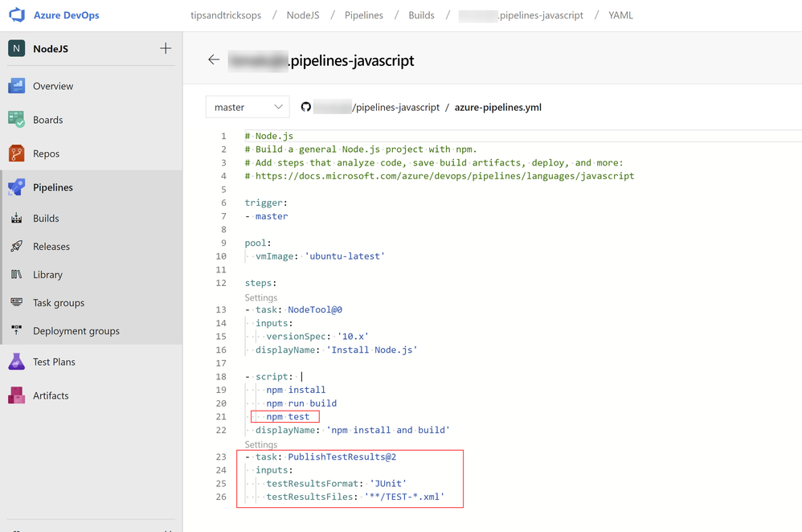The height and width of the screenshot is (532, 802).
Task: Click azure-pipelines.yml file name
Action: [498, 108]
